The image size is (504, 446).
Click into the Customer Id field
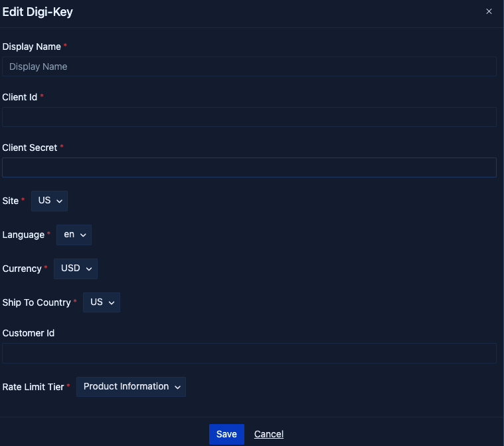point(249,354)
